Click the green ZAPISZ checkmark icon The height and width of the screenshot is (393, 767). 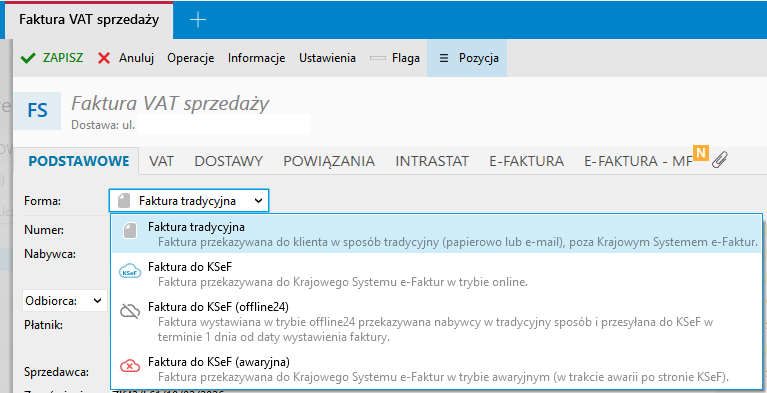coord(28,58)
